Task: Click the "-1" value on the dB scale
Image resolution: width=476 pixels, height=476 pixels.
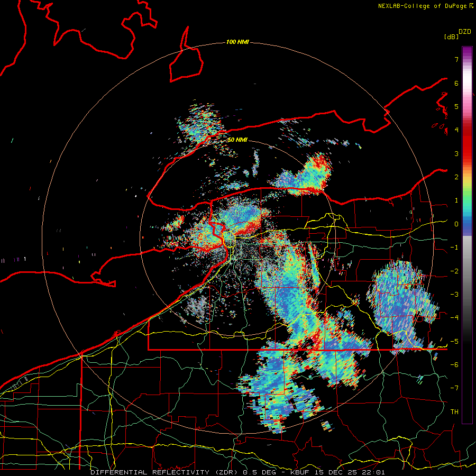Action: click(x=454, y=248)
